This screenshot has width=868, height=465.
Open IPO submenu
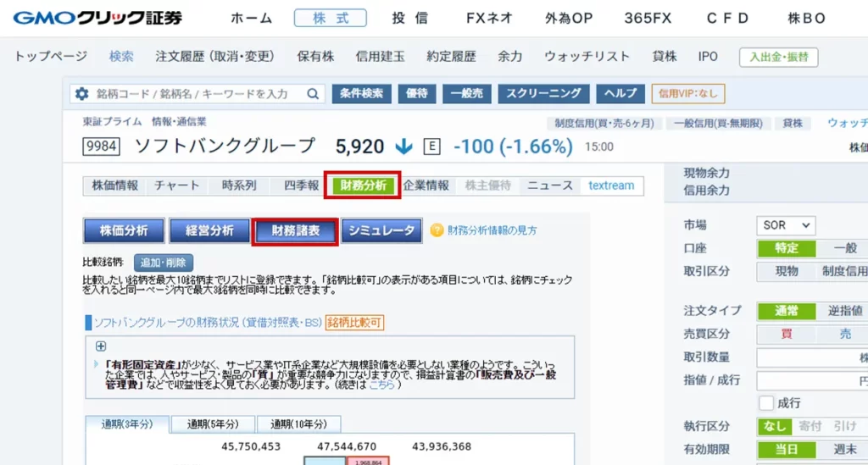coord(708,57)
